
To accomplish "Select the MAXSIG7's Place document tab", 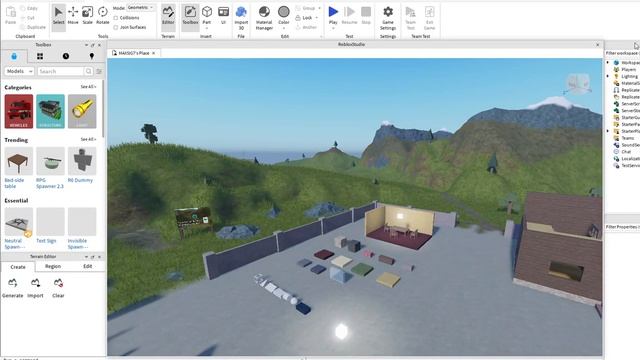I will coord(133,53).
